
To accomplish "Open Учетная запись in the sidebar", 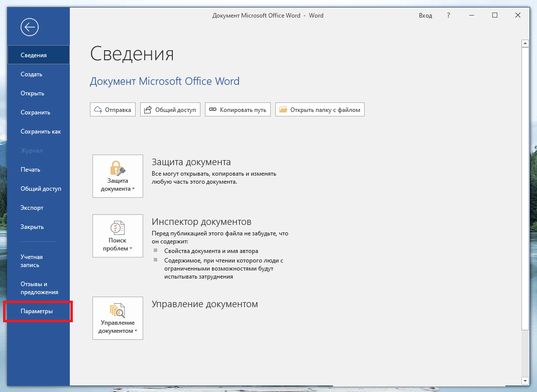I will tap(38, 261).
